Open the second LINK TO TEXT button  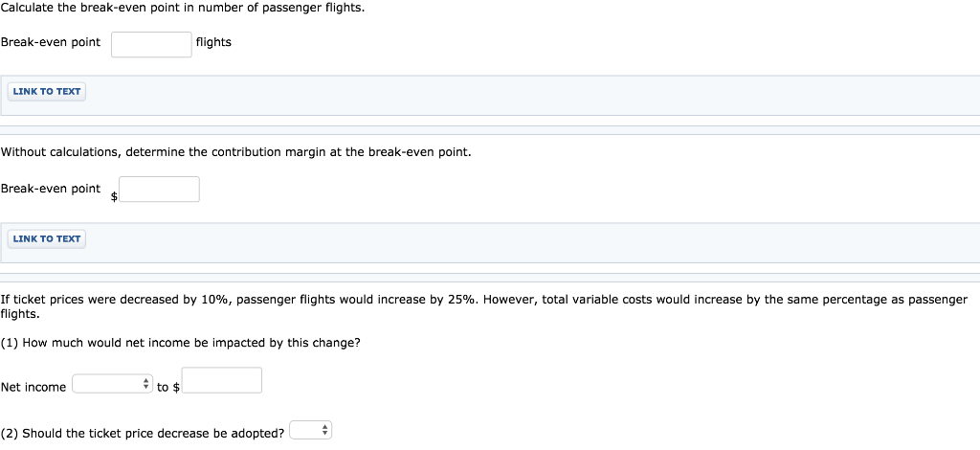[47, 238]
